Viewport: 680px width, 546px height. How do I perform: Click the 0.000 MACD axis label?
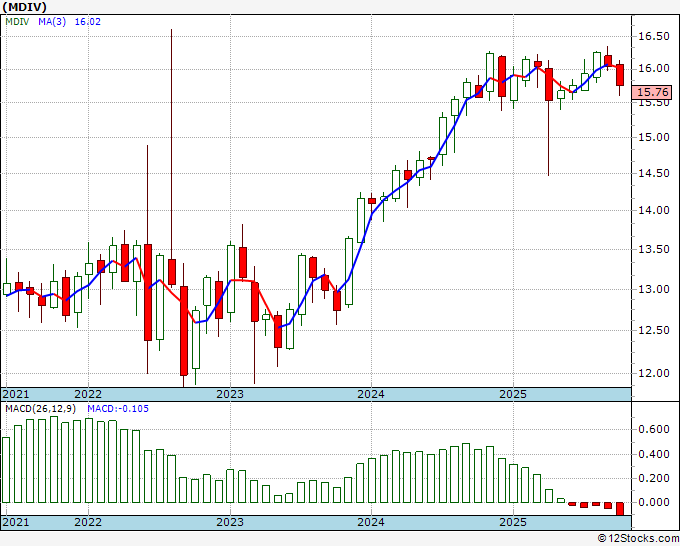coord(654,502)
